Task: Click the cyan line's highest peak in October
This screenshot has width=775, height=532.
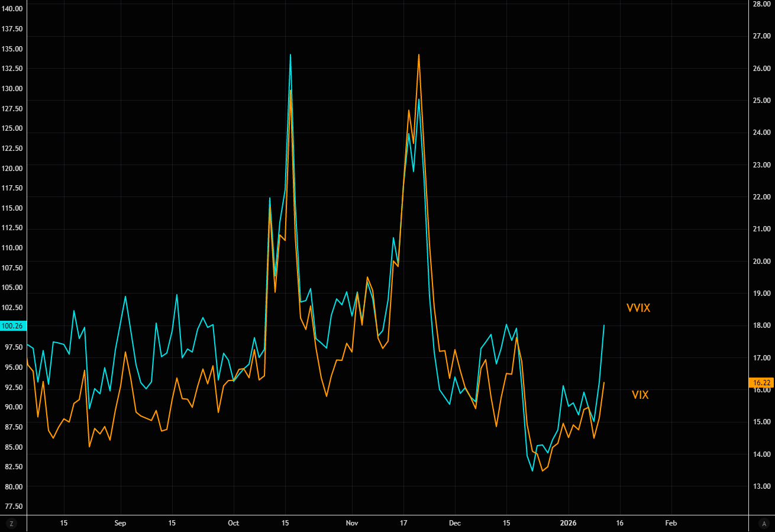Action: tap(290, 55)
